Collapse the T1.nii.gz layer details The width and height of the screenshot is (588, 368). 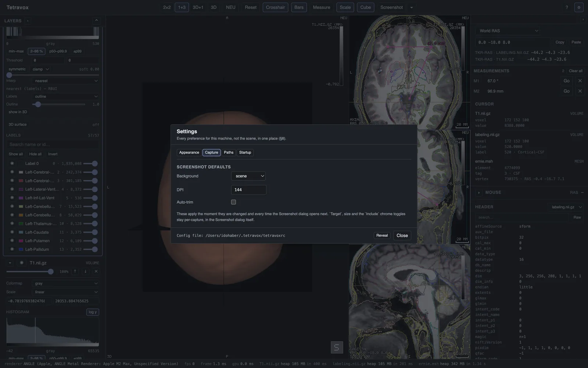[10, 263]
